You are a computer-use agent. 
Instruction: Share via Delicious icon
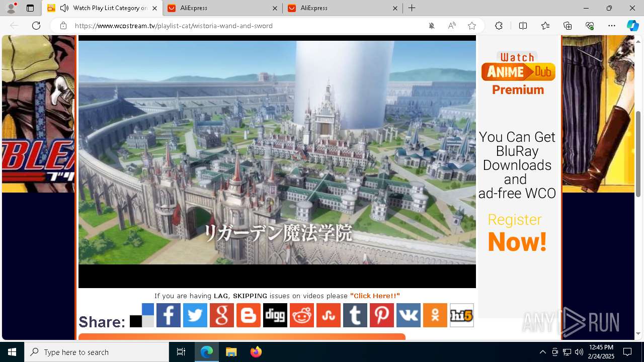point(142,315)
